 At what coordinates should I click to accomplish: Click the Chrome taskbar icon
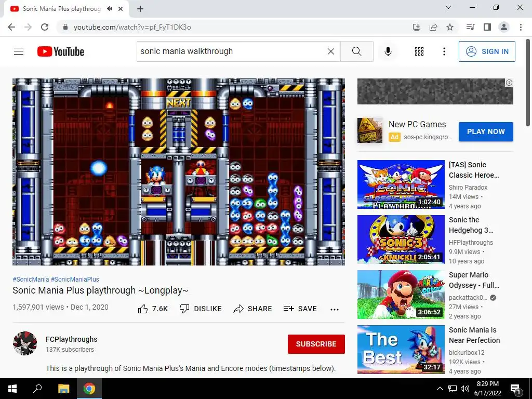tap(89, 389)
